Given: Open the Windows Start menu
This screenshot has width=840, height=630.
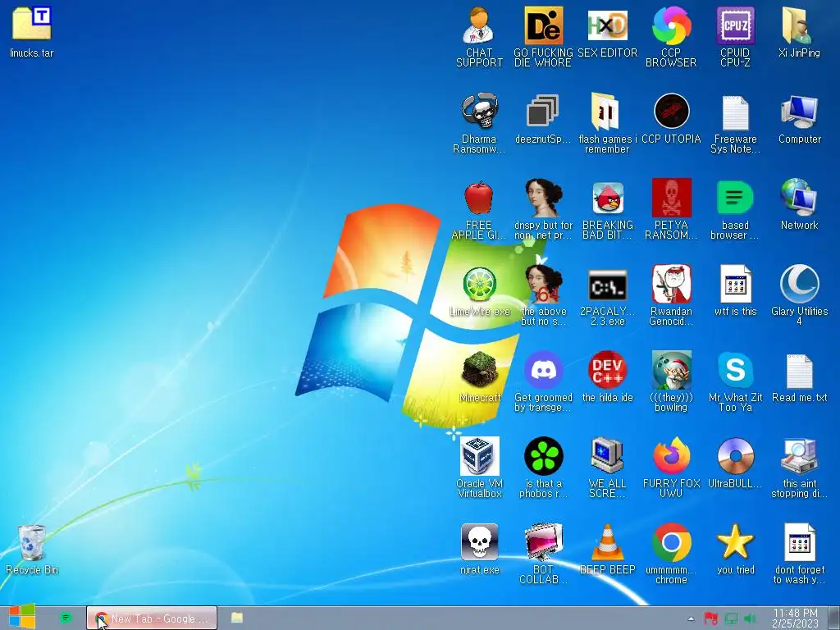Looking at the screenshot, I should coord(22,617).
